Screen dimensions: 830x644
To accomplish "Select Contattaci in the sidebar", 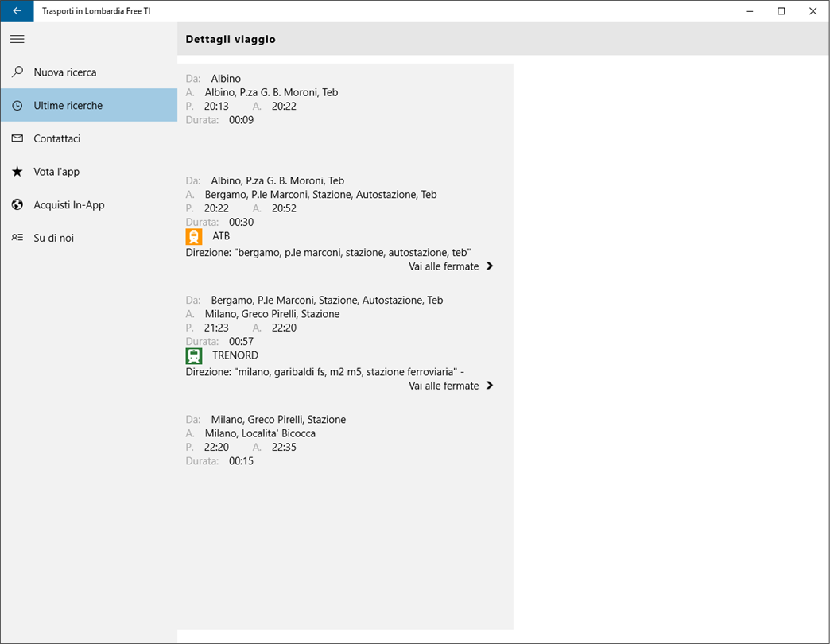I will pos(57,138).
